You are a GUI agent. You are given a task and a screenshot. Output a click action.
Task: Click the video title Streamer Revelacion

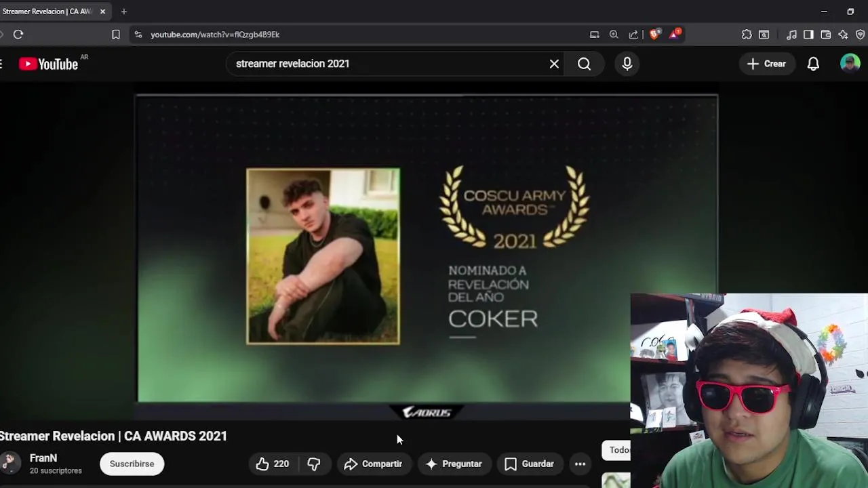coord(113,436)
